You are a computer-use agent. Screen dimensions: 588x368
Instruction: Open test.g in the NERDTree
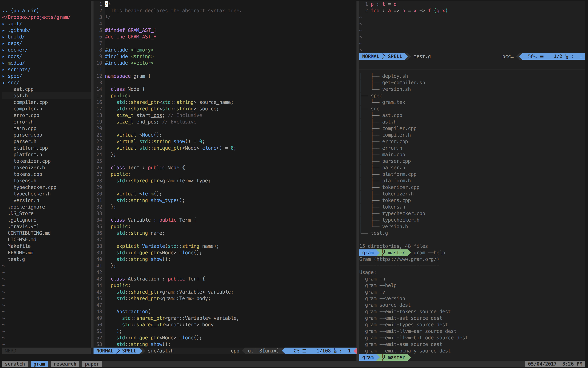tap(16, 259)
